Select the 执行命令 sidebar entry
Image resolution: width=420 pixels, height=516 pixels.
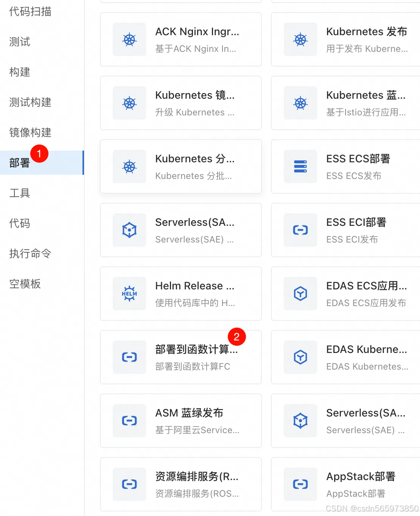coord(30,254)
